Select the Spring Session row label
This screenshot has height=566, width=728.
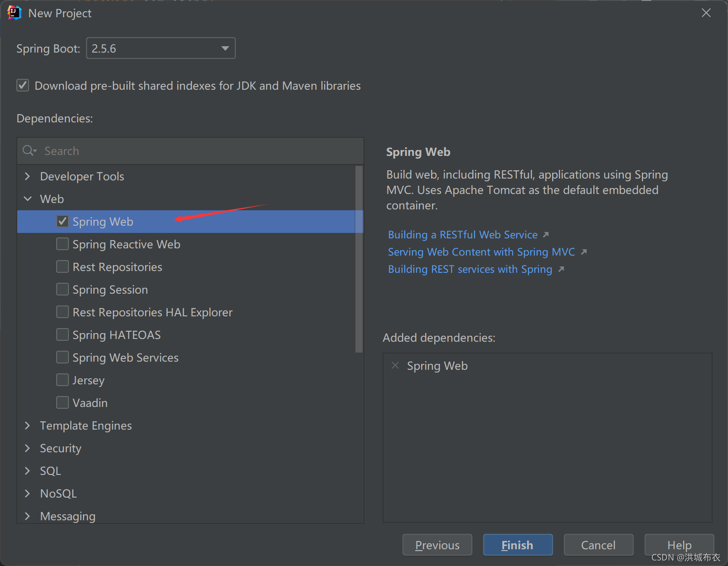(110, 290)
